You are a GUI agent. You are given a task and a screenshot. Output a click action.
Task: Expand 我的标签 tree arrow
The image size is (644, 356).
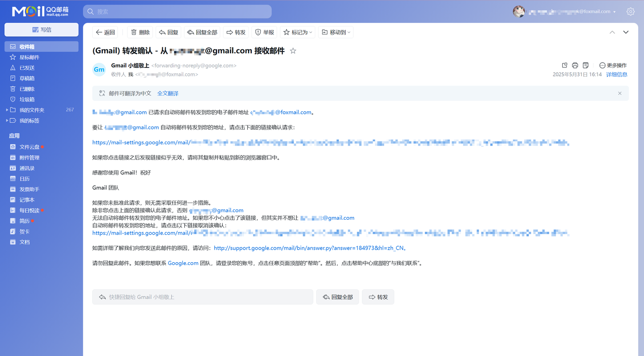7,121
